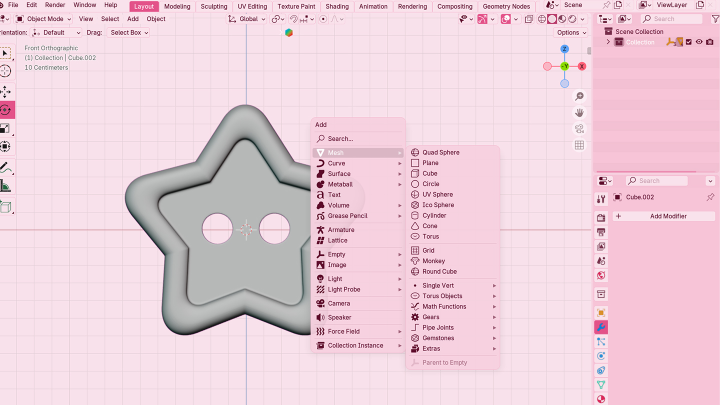The height and width of the screenshot is (405, 720).
Task: Switch to solid viewport shading
Action: click(x=552, y=19)
